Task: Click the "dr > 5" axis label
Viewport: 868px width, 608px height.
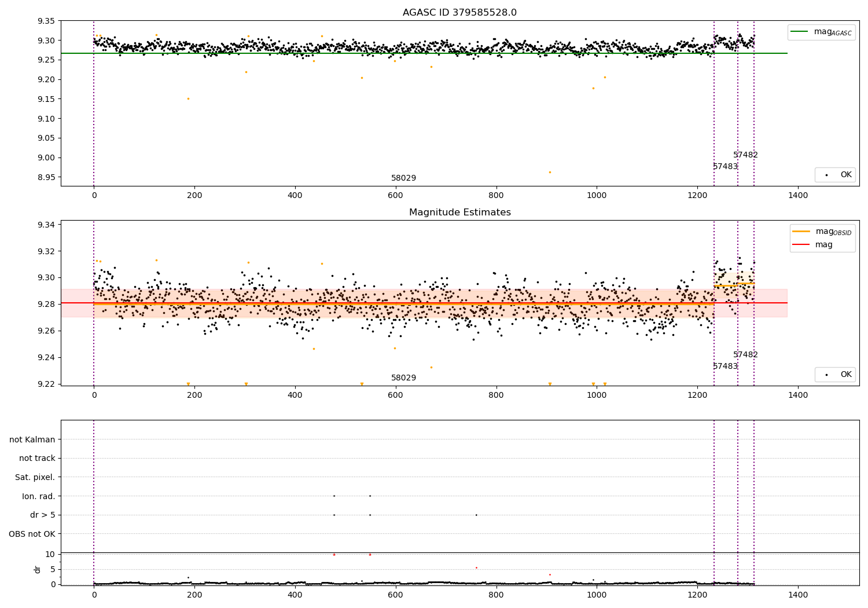Action: point(43,515)
